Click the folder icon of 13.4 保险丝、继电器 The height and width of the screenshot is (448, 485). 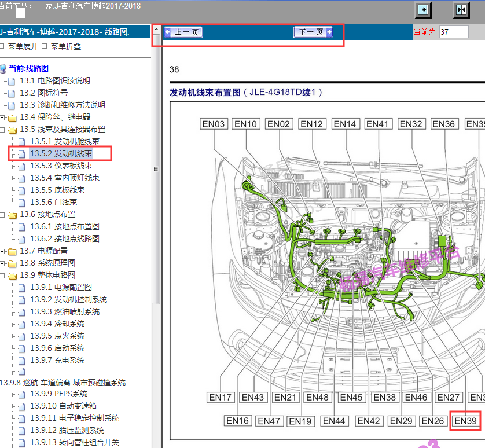(x=12, y=118)
